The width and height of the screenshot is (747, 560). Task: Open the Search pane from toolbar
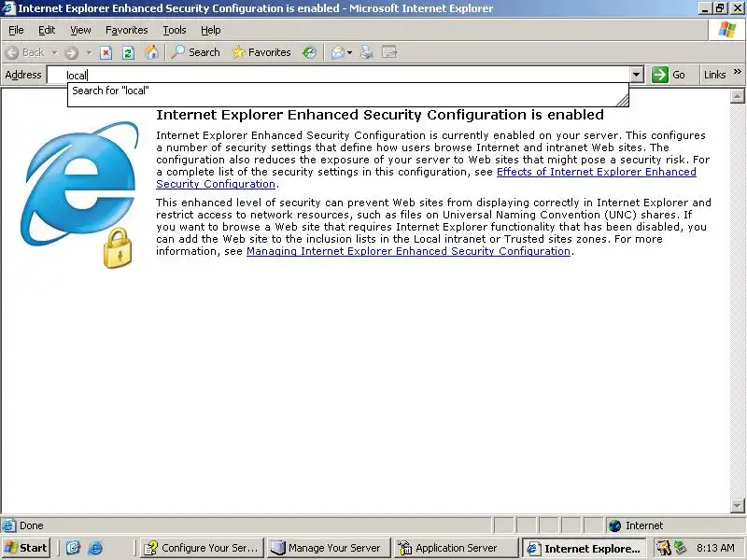(x=196, y=52)
